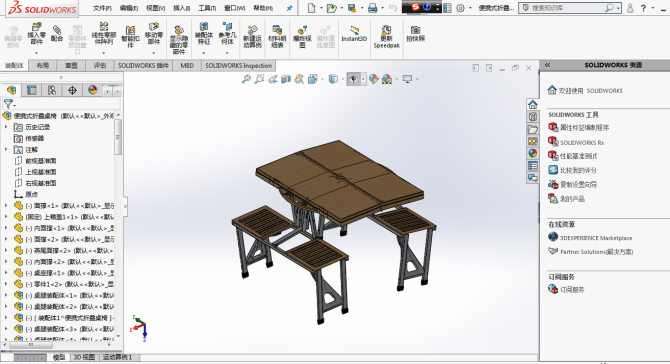The height and width of the screenshot is (364, 670).
Task: Expand the (-) 燕尾圆撑<2> component
Action: click(x=6, y=250)
